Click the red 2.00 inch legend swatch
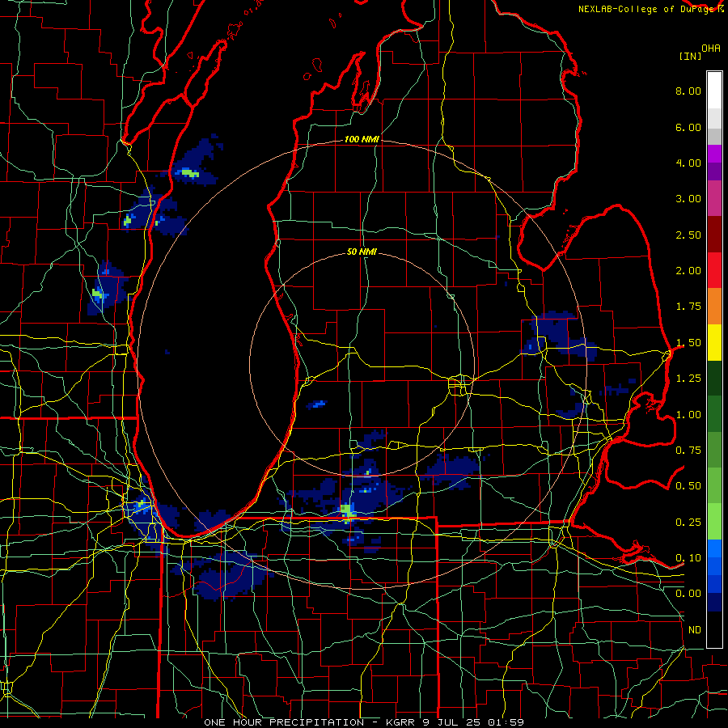Image resolution: width=728 pixels, height=728 pixels. click(714, 270)
